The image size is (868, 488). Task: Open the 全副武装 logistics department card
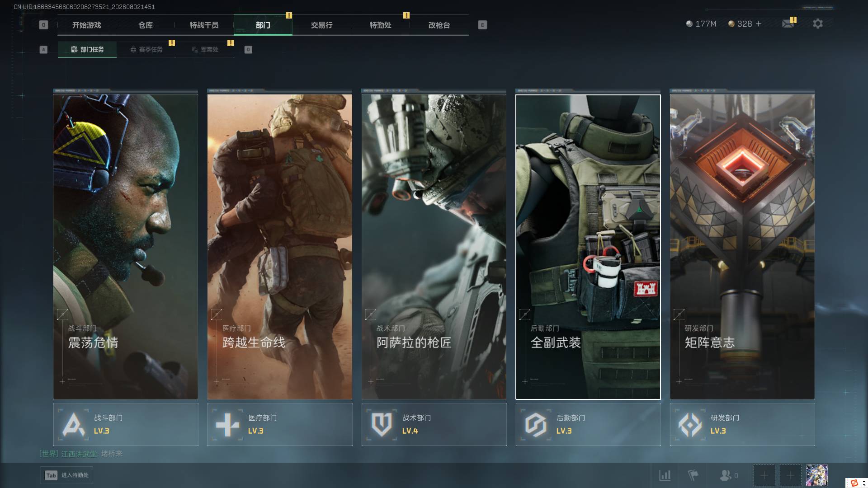click(588, 247)
